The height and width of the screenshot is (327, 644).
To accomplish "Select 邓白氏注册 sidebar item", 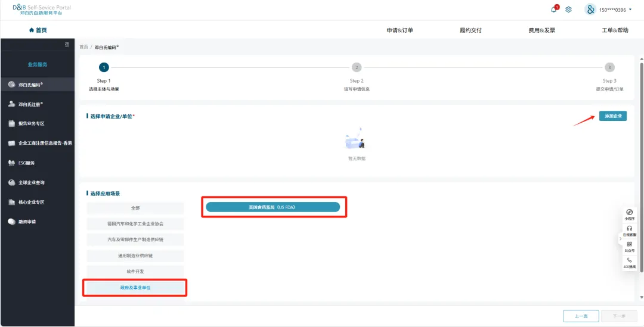I will pos(38,104).
